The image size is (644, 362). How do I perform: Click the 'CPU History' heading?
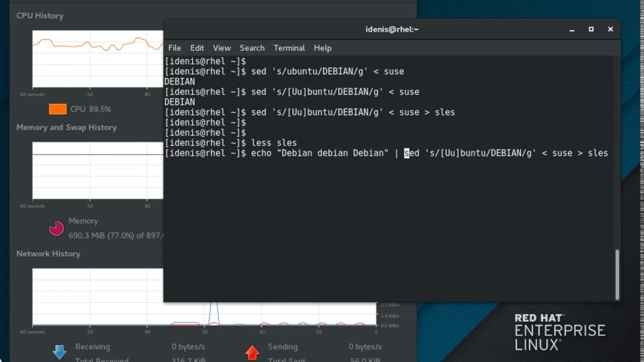tap(40, 16)
